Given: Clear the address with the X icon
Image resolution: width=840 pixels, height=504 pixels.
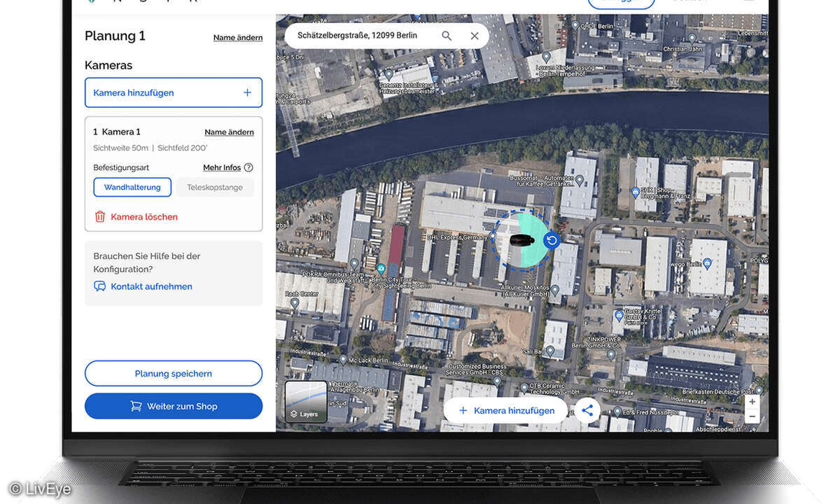Looking at the screenshot, I should click(475, 35).
